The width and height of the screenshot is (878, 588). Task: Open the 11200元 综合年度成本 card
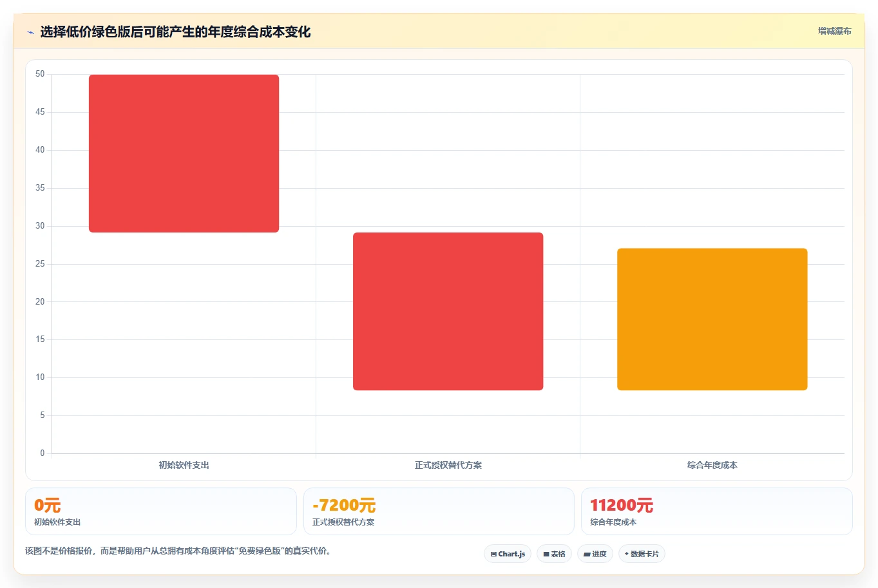tap(716, 511)
